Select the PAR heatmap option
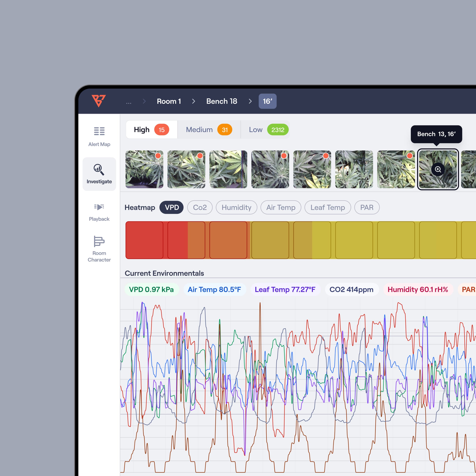This screenshot has height=476, width=476. (367, 207)
